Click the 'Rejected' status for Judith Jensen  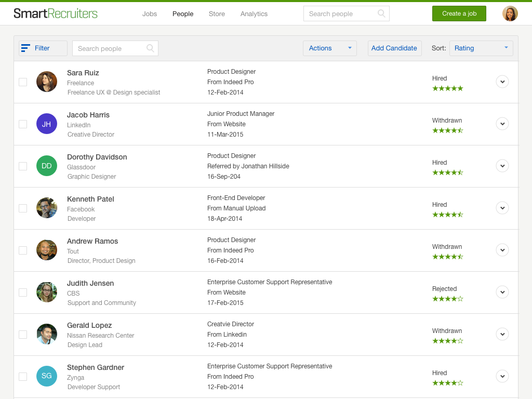(x=445, y=289)
